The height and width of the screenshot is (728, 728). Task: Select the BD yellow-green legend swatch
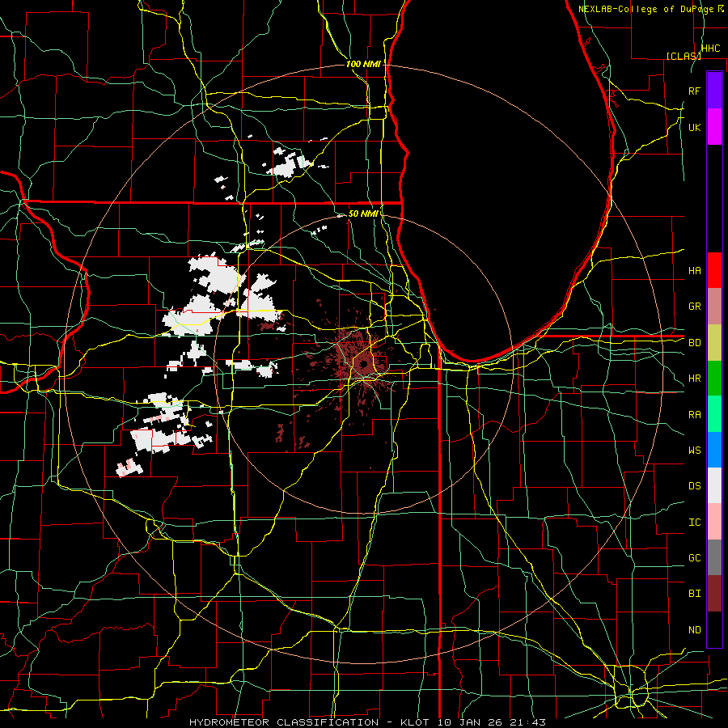pyautogui.click(x=714, y=343)
